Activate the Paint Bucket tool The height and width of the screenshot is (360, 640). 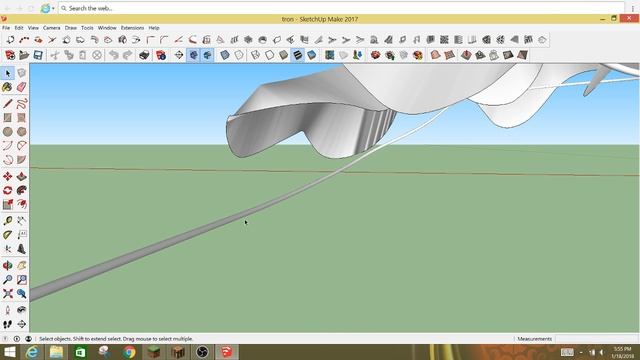[x=8, y=87]
